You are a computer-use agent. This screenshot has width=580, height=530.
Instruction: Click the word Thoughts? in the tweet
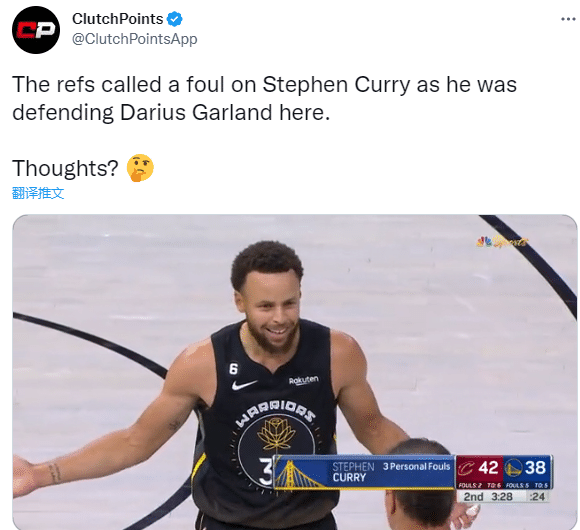coord(65,168)
